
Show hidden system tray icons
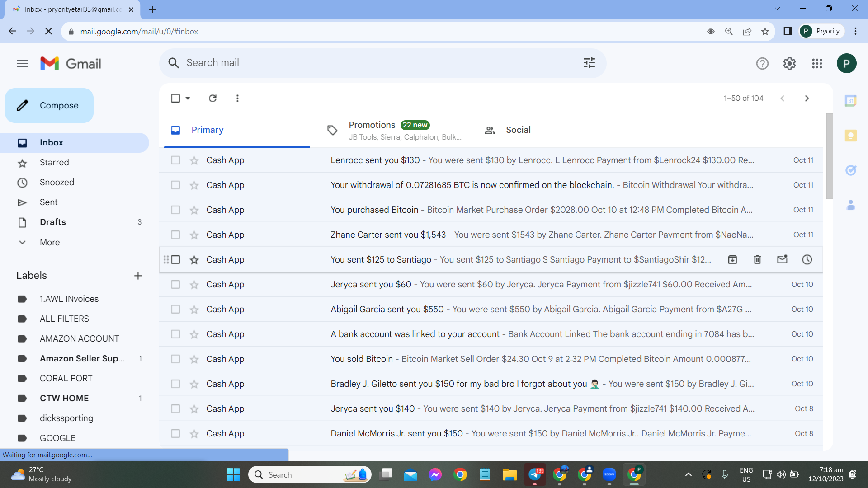[688, 474]
